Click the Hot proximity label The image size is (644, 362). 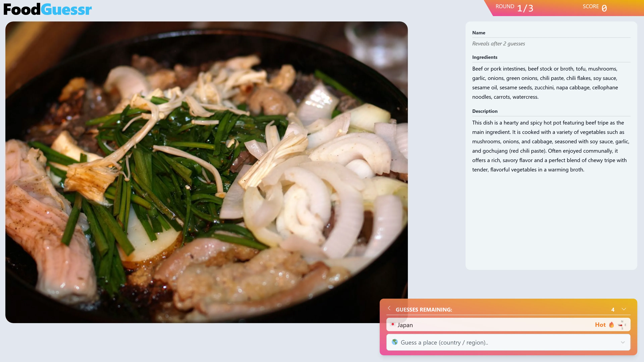(601, 324)
